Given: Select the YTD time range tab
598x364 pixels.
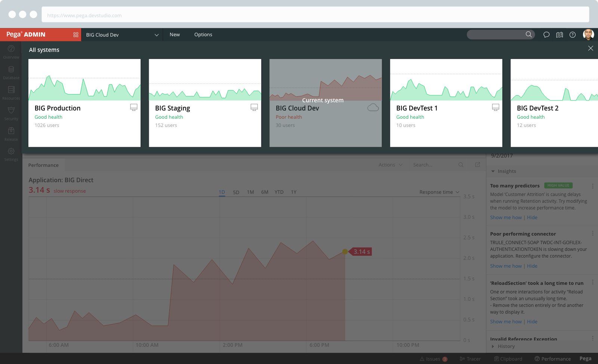Looking at the screenshot, I should click(x=279, y=192).
